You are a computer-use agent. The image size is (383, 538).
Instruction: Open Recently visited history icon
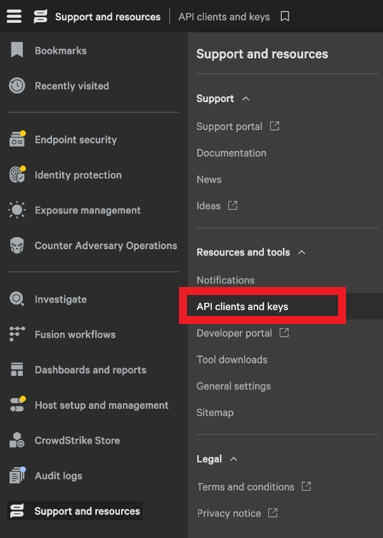point(17,86)
